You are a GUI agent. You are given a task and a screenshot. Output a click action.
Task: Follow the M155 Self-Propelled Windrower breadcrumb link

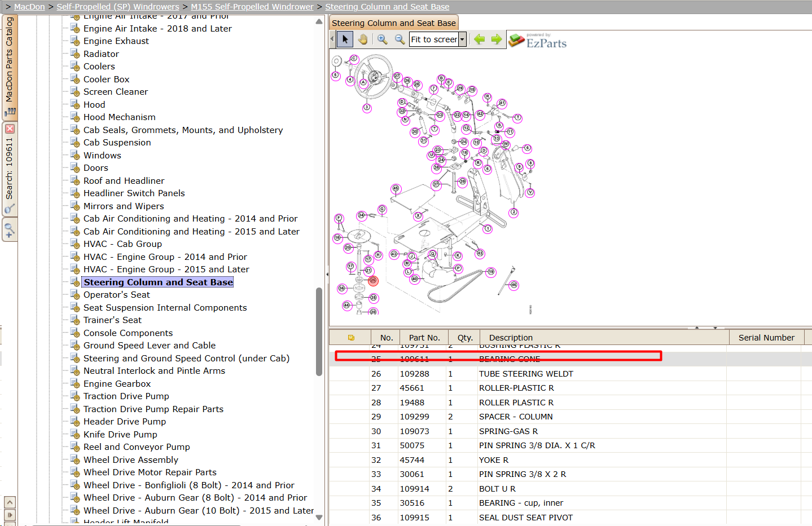[252, 7]
